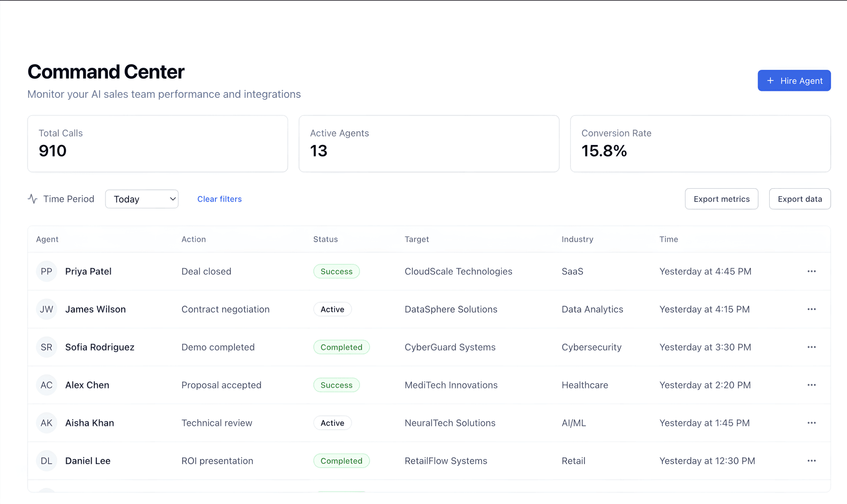
Task: Click the Time column header
Action: (x=669, y=239)
